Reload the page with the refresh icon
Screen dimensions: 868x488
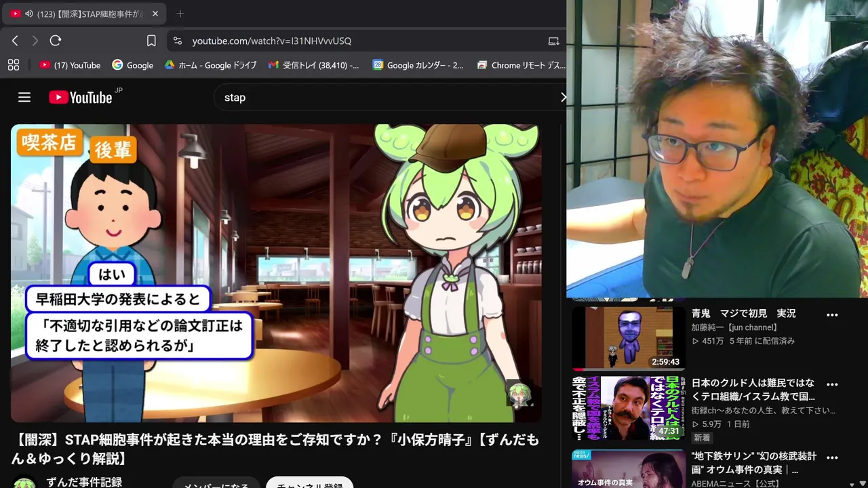pyautogui.click(x=56, y=41)
